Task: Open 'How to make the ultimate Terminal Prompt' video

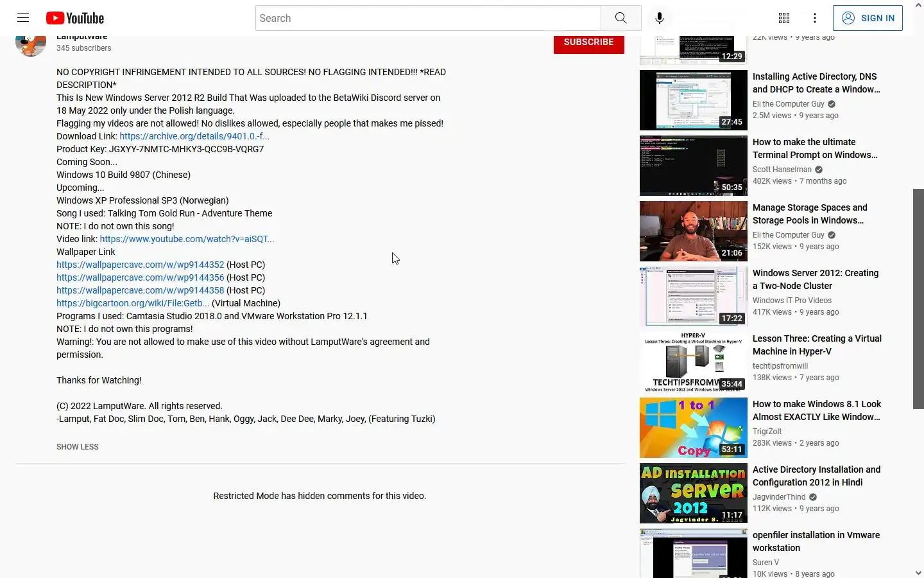Action: (x=815, y=148)
